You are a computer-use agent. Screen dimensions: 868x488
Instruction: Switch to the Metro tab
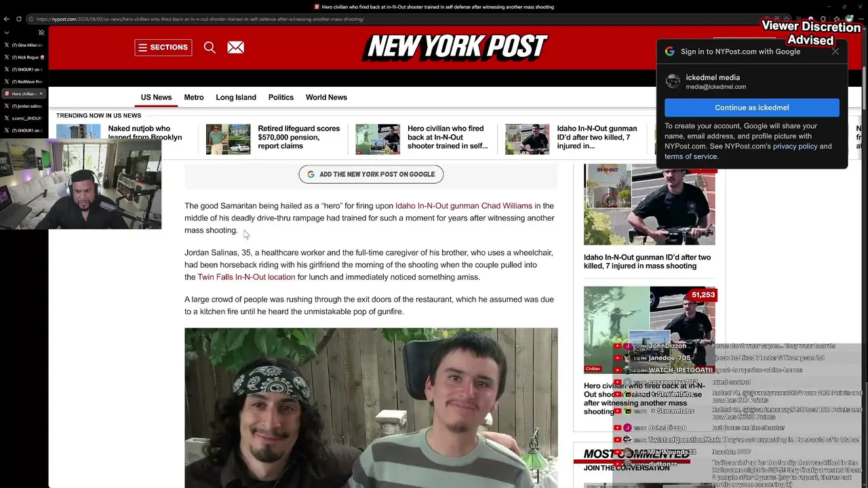[x=194, y=98]
